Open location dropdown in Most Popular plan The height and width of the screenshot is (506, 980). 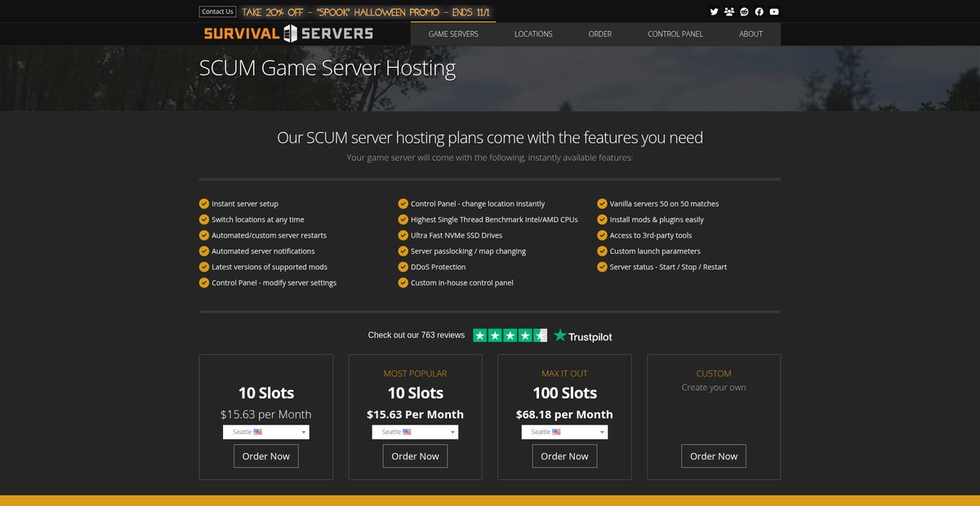coord(415,432)
